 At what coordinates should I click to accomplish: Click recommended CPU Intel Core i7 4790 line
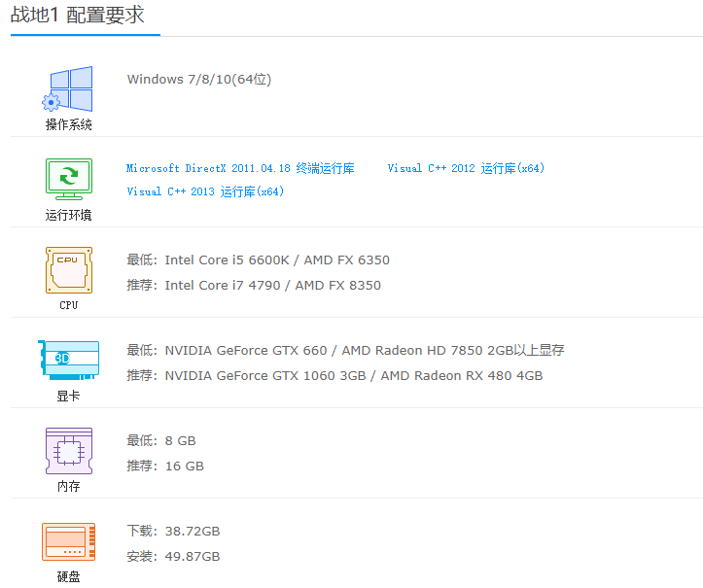(254, 285)
